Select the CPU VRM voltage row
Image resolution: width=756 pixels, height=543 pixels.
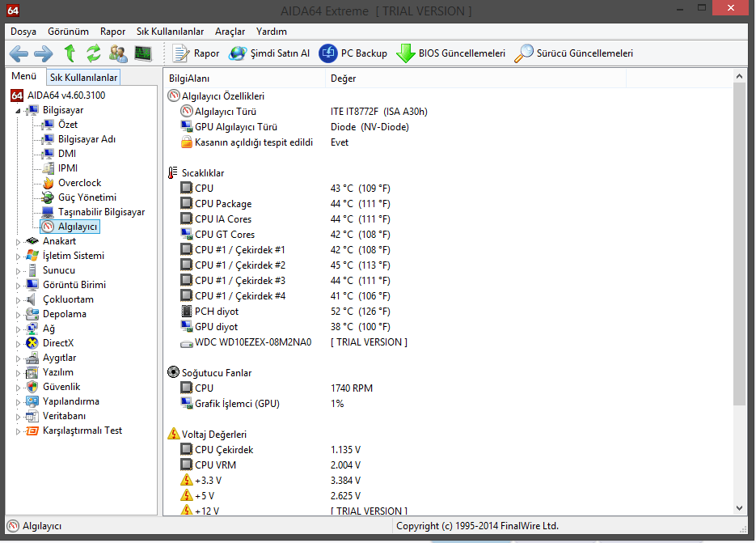coord(449,465)
